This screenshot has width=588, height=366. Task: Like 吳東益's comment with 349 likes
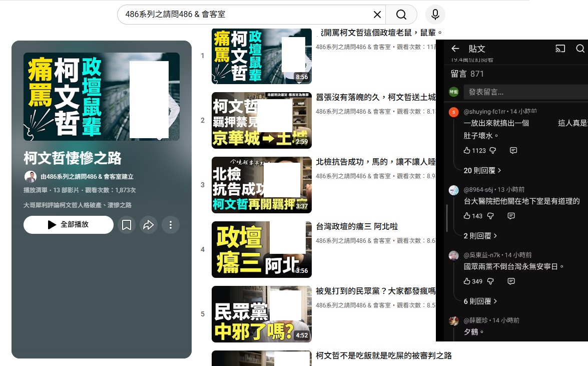click(x=467, y=281)
